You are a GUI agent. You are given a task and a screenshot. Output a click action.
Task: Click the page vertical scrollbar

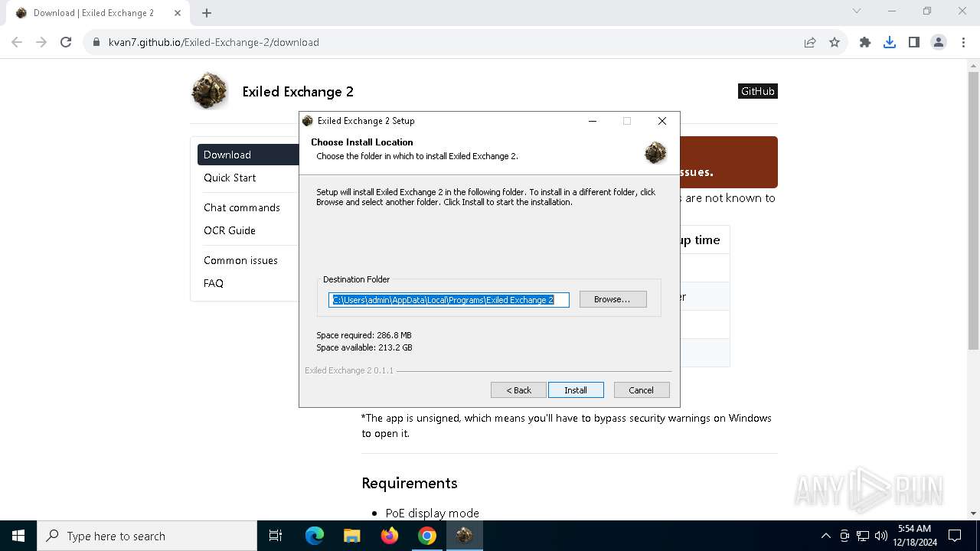coord(973,210)
